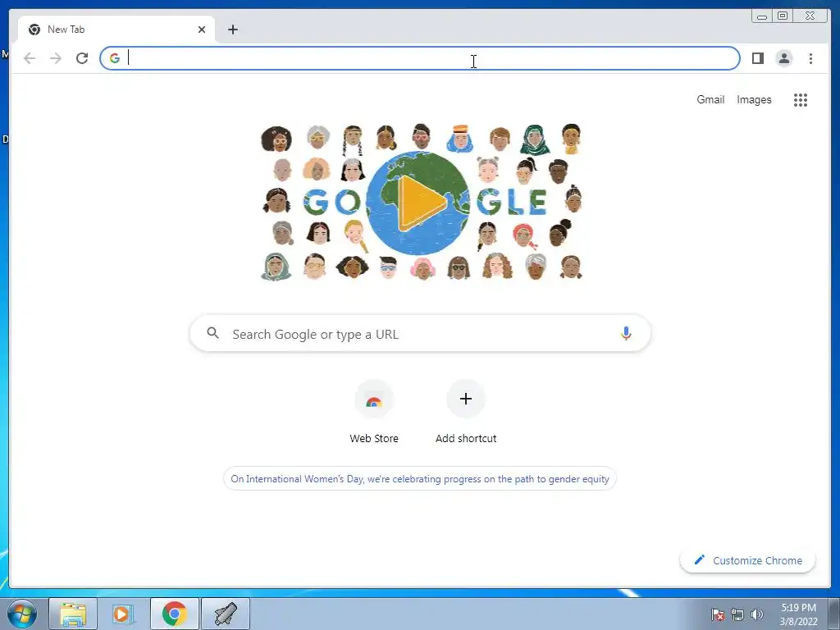Click Customize Chrome button
The image size is (840, 630).
pos(748,560)
